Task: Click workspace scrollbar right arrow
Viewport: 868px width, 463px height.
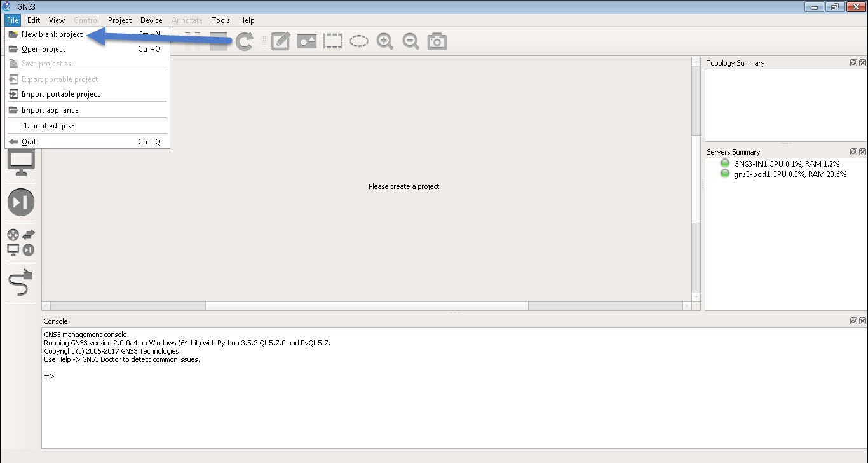Action: point(687,306)
